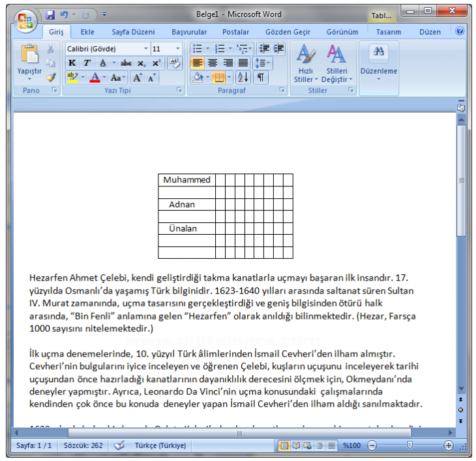
Task: Open the Görünüm tab
Action: [x=342, y=32]
